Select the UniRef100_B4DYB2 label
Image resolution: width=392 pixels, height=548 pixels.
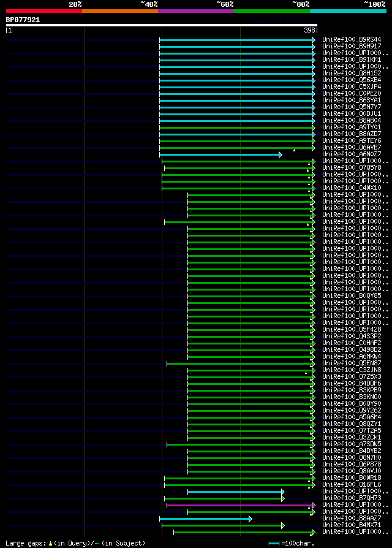point(352,451)
